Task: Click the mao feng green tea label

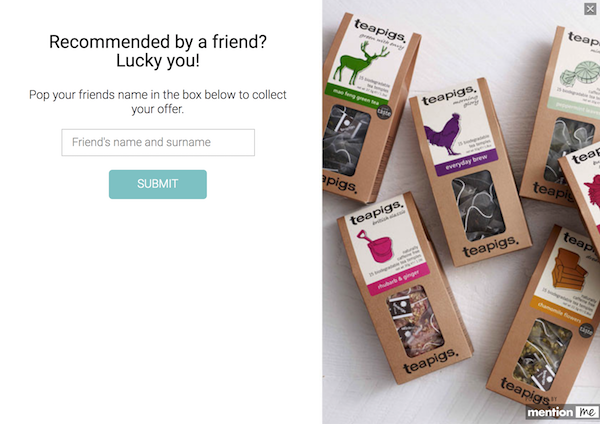Action: 356,96
